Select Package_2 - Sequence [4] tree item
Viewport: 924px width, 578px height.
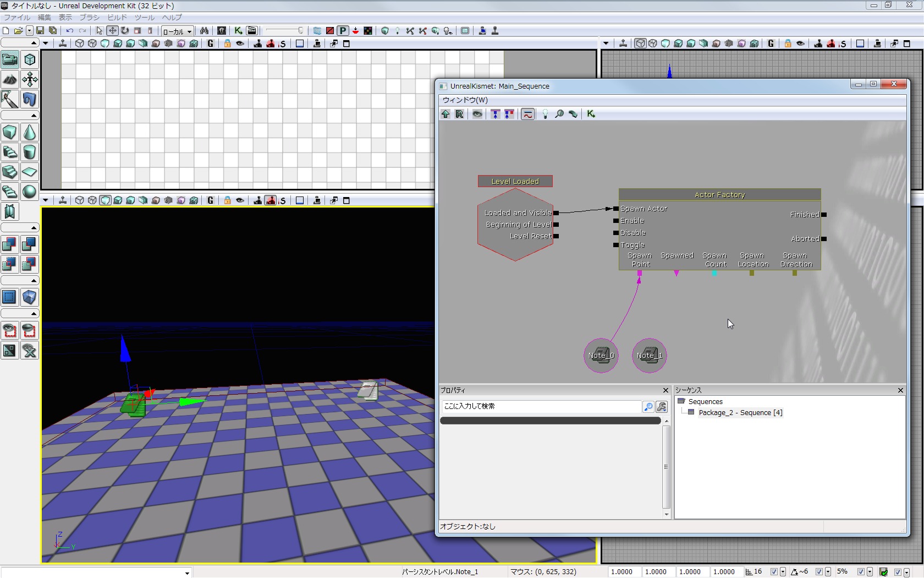(740, 413)
